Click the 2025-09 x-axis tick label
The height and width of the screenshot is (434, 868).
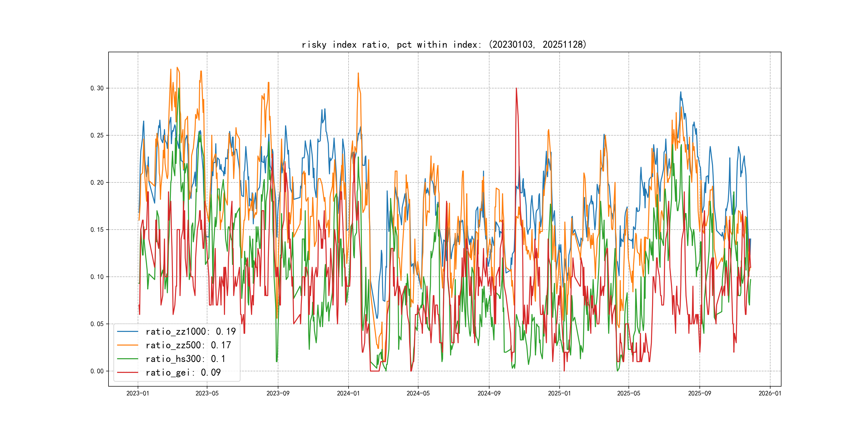tap(699, 393)
